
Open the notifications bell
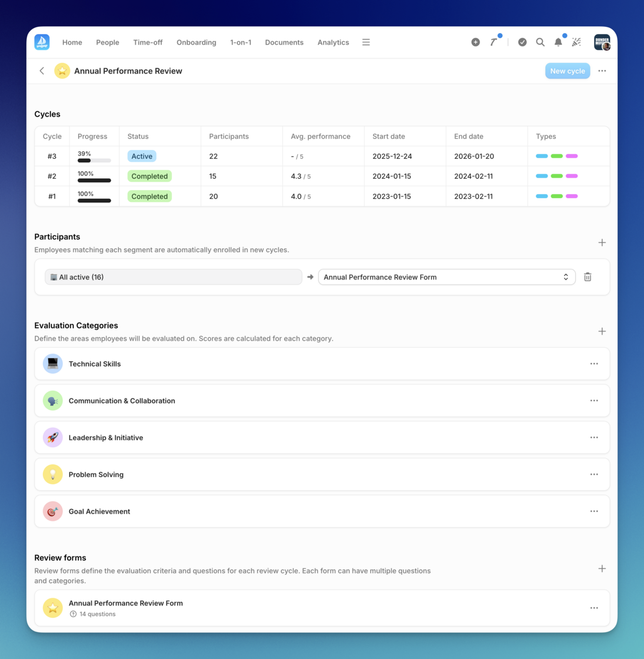pos(558,42)
